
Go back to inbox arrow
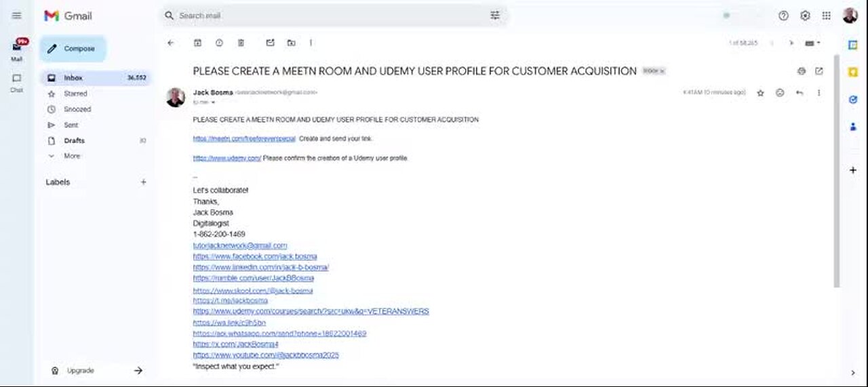[x=170, y=43]
